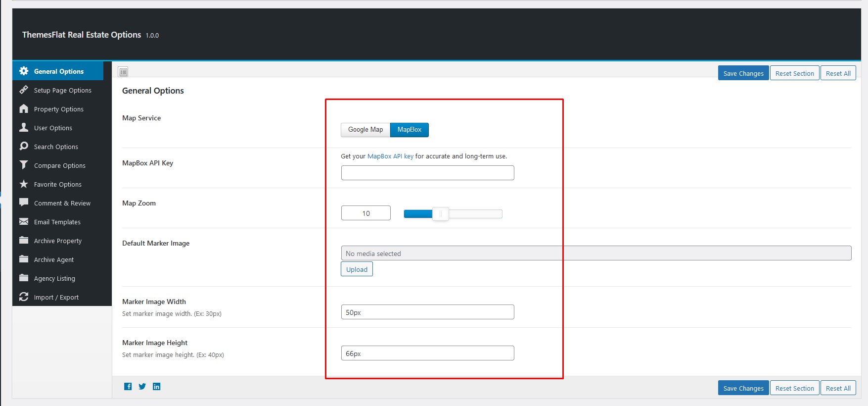
Task: Click the Archive Property folder icon
Action: point(24,240)
